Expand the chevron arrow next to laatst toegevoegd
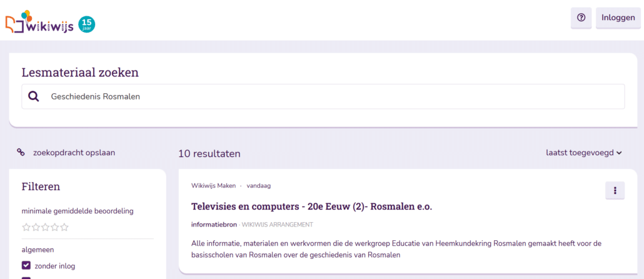Image resolution: width=644 pixels, height=279 pixels. [x=619, y=152]
